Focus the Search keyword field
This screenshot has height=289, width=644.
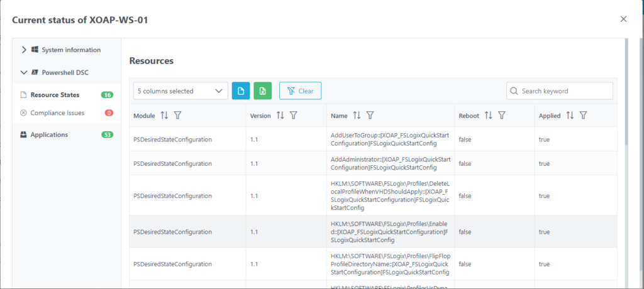pos(559,90)
